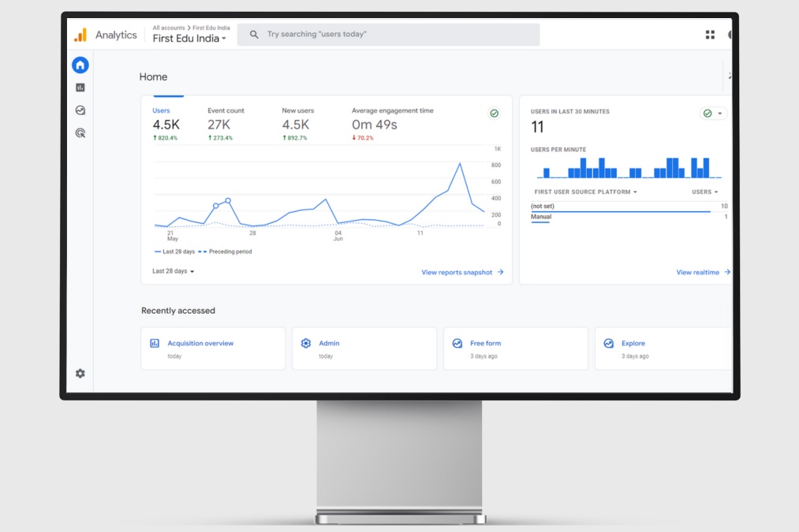Image resolution: width=799 pixels, height=532 pixels.
Task: Click the peak data point on users line chart
Action: 460,163
